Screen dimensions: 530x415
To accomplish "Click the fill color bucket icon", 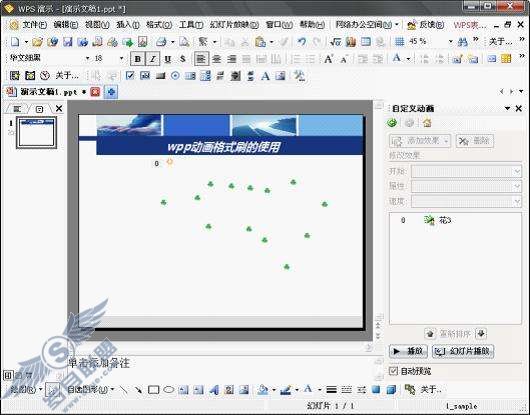I will (x=263, y=390).
